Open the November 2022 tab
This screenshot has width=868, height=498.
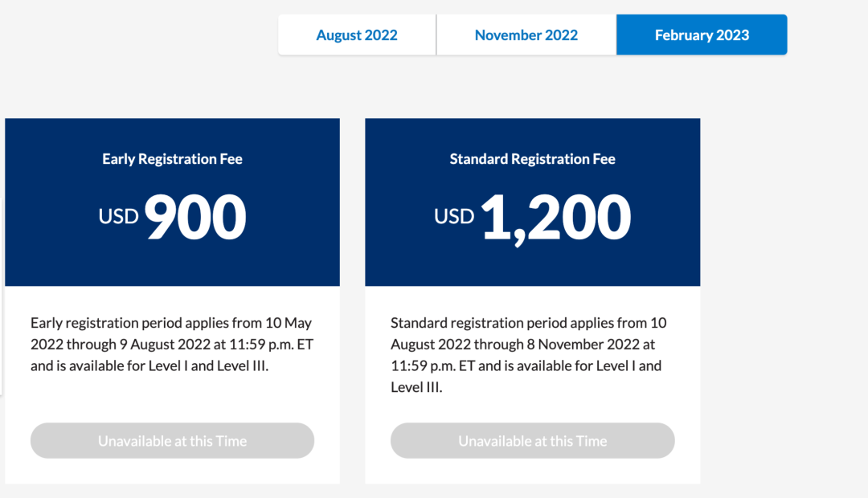click(x=526, y=35)
